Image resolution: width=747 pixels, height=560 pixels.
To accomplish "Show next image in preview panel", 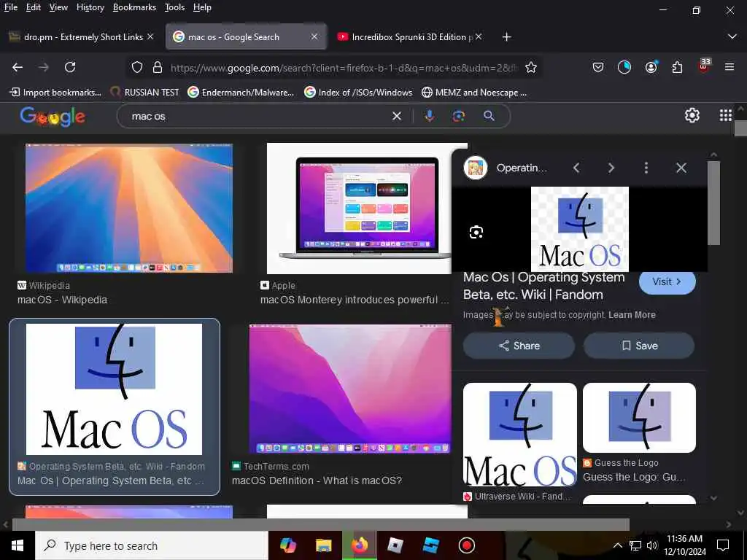I will [611, 168].
